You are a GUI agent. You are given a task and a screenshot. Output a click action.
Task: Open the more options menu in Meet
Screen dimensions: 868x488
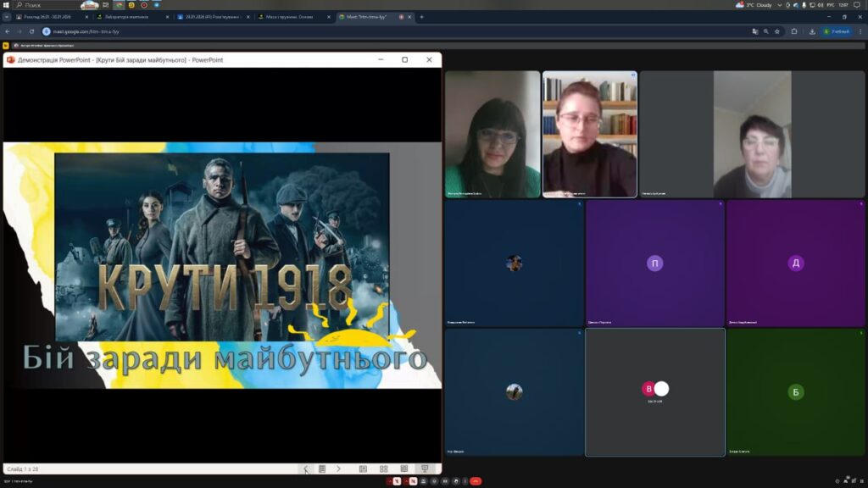click(465, 481)
